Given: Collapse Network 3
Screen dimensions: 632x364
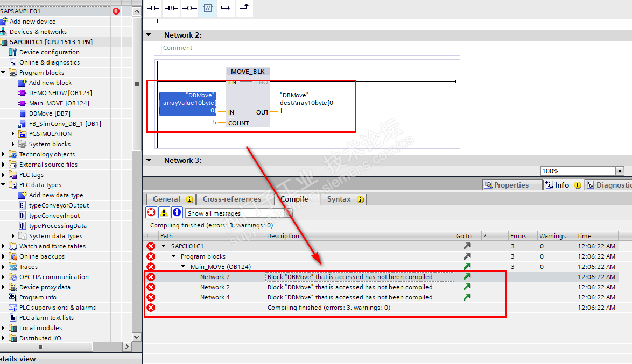Looking at the screenshot, I should pyautogui.click(x=149, y=160).
